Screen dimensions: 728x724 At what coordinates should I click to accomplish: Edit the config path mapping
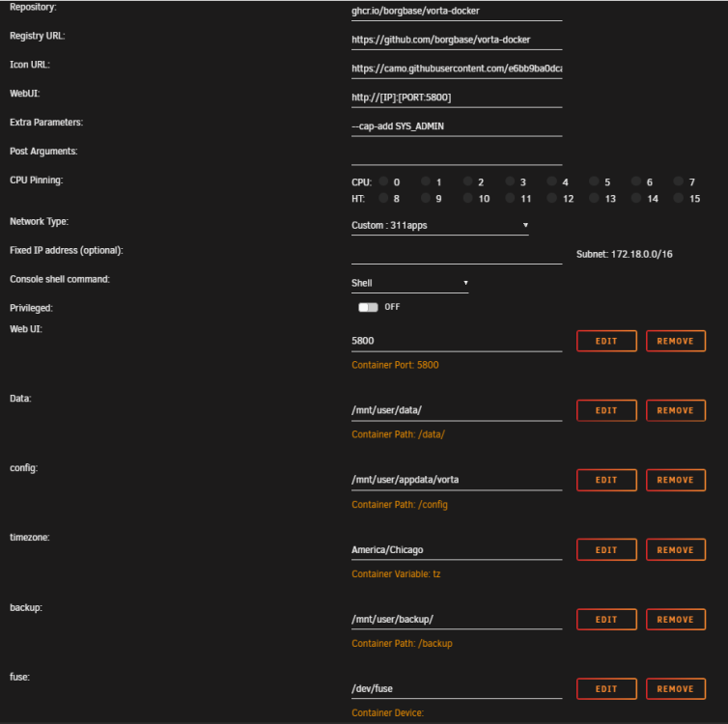click(606, 480)
